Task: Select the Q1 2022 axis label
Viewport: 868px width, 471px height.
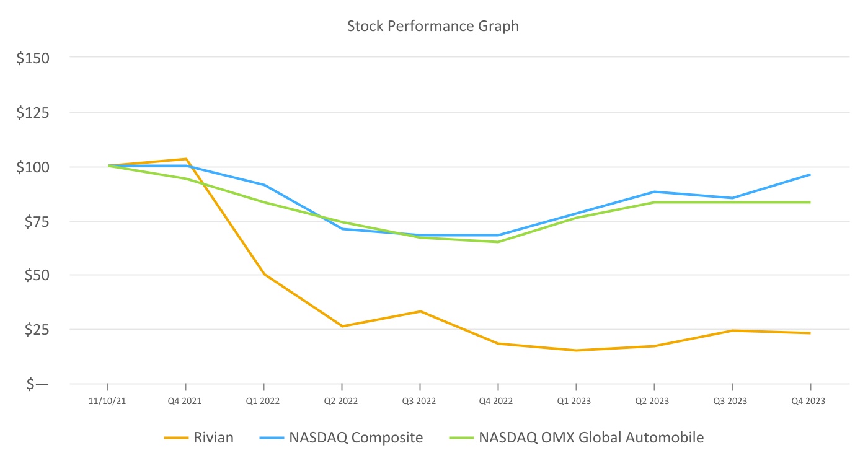Action: pyautogui.click(x=263, y=402)
